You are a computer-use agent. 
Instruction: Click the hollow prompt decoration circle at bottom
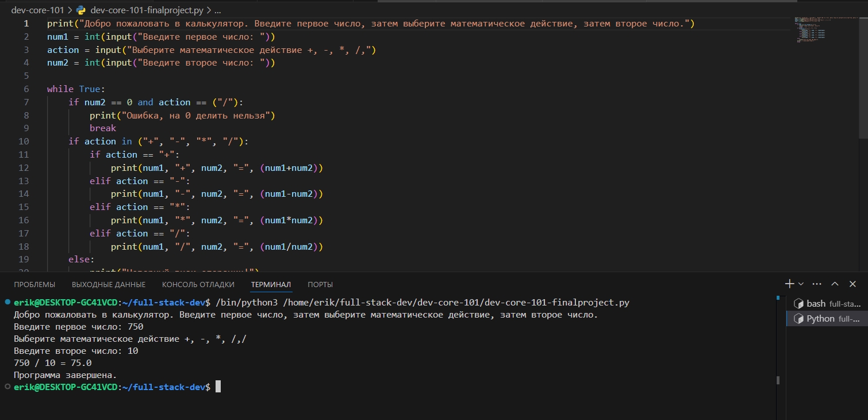[6, 387]
